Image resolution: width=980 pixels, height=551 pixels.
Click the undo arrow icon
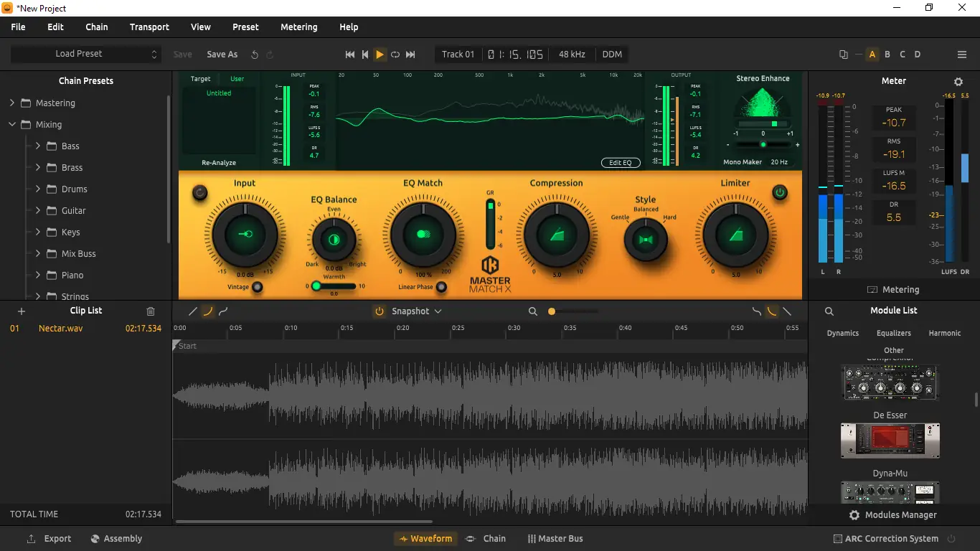[255, 55]
